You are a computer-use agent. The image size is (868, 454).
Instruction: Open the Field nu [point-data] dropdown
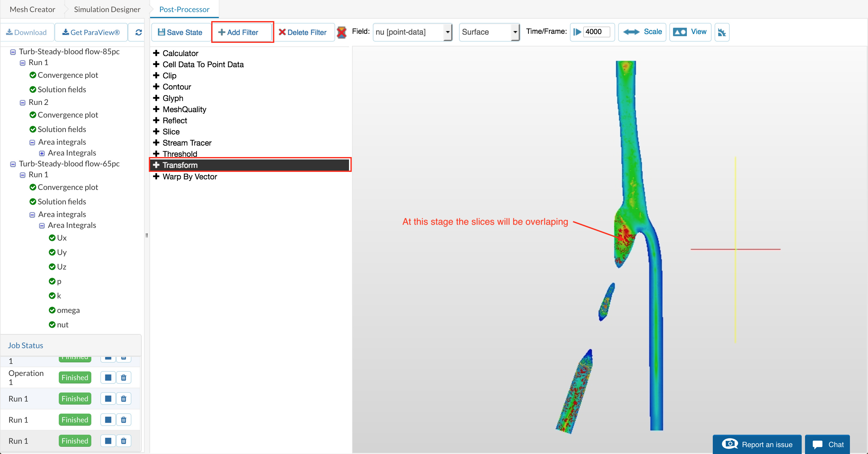point(412,32)
